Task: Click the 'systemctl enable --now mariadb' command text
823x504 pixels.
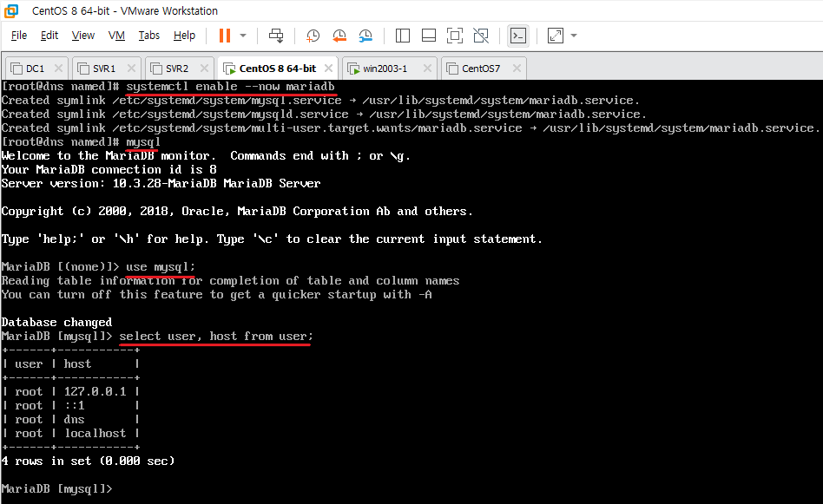Action: (x=230, y=87)
